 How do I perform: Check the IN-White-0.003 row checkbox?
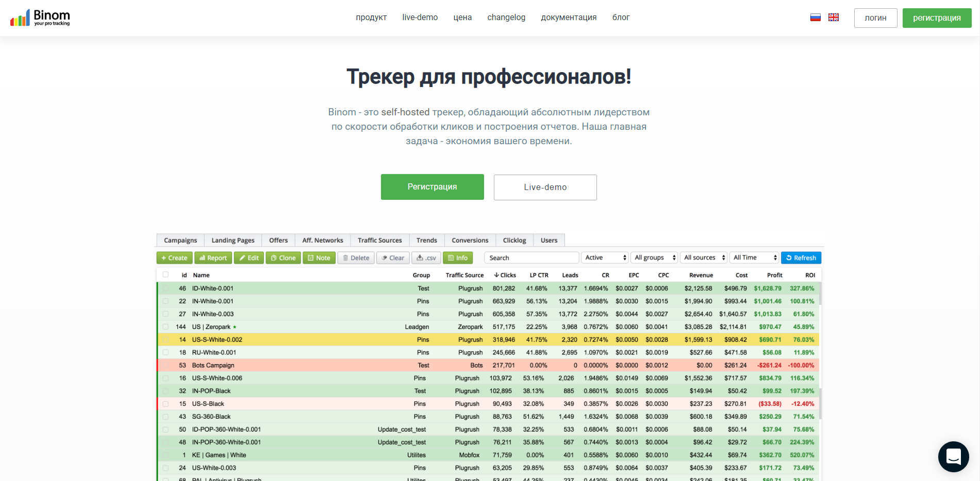165,314
